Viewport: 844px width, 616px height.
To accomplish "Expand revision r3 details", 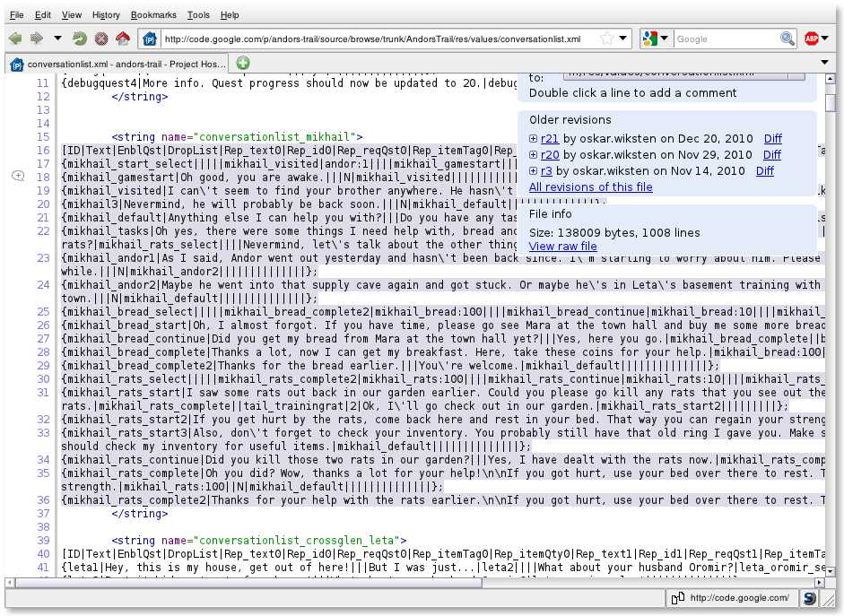I will point(534,171).
